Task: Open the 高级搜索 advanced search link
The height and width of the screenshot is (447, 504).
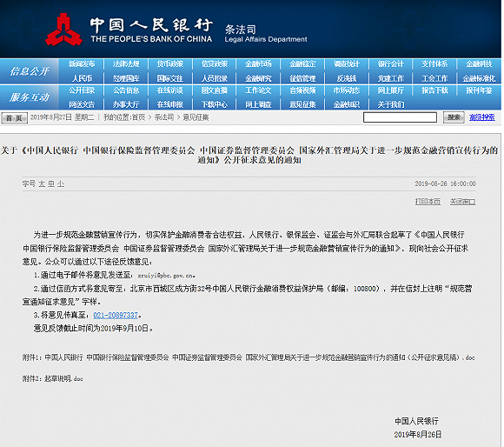Action: coord(481,117)
